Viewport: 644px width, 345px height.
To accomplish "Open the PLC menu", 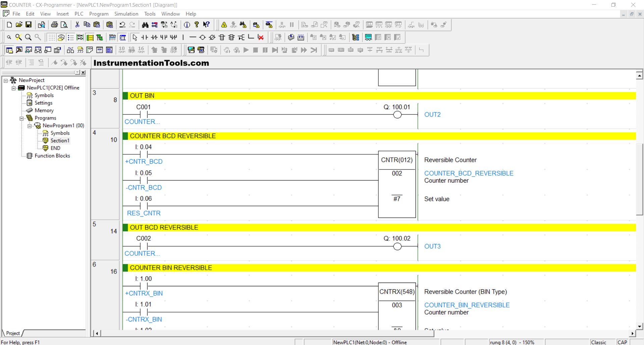I will pyautogui.click(x=79, y=14).
